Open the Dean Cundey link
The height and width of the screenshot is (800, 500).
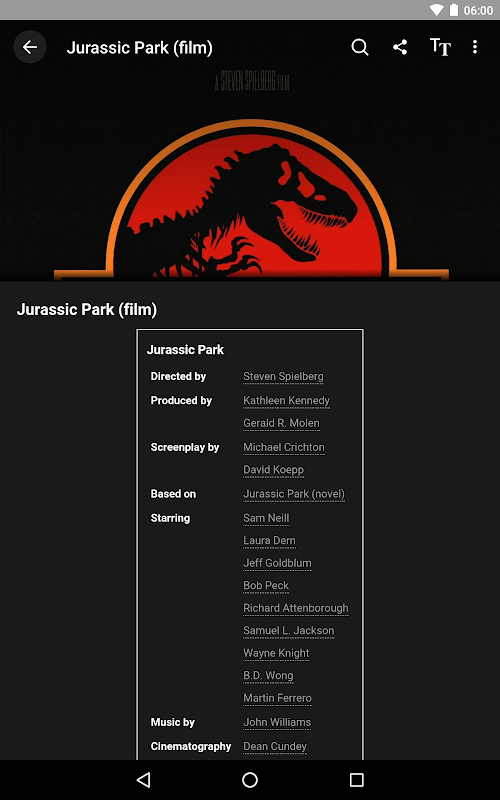point(275,746)
